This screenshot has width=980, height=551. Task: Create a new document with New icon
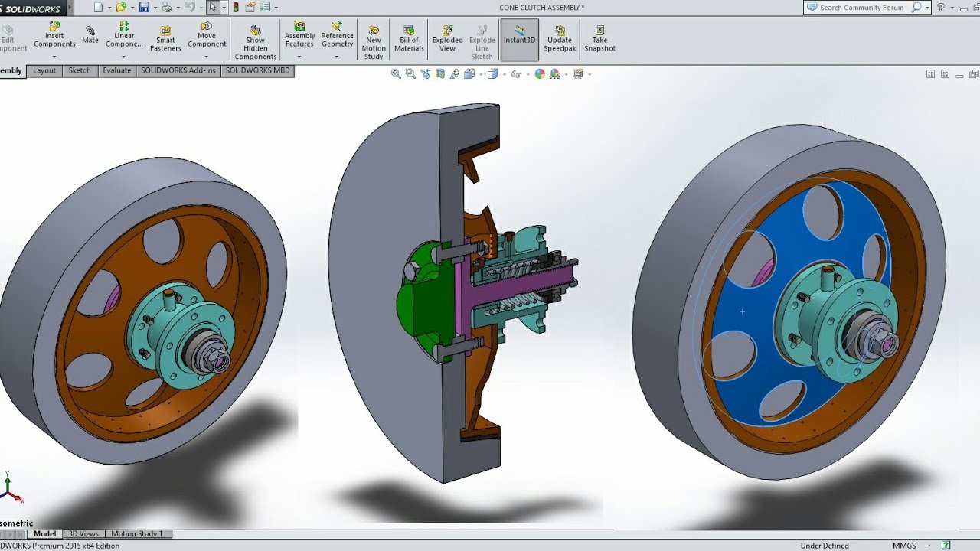click(98, 7)
